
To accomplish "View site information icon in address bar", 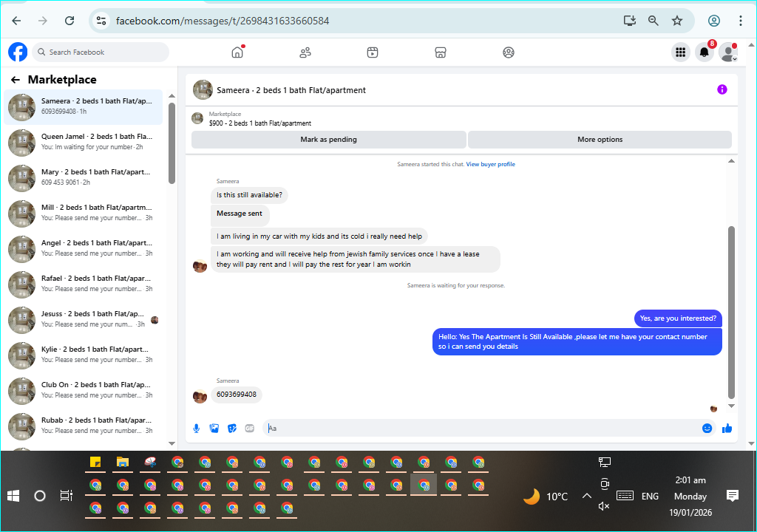I will 101,21.
